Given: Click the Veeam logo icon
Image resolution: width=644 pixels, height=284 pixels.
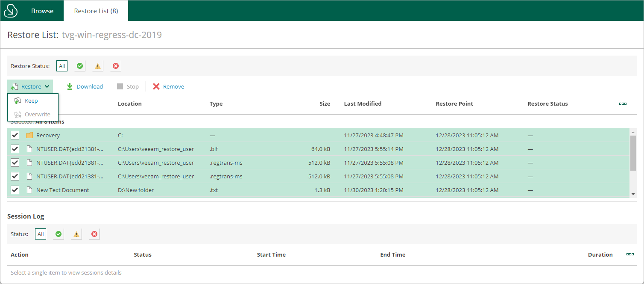Looking at the screenshot, I should coord(11,11).
